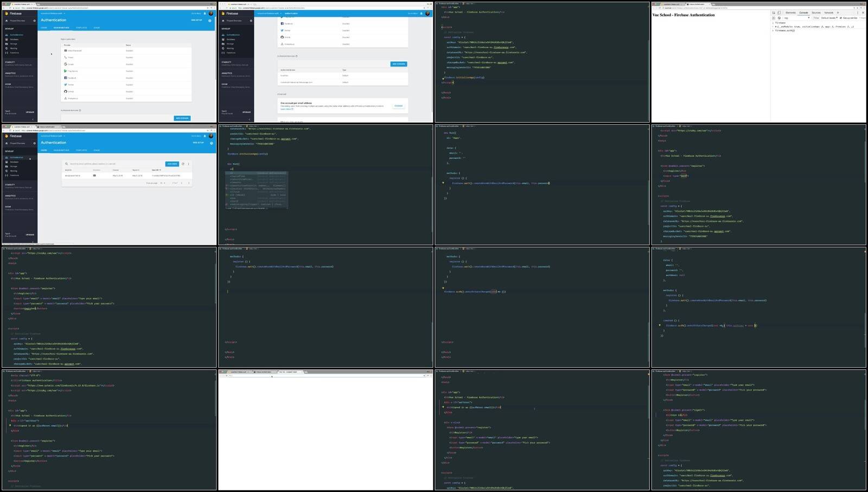Click the help icon beside WEB SETUP in providers frame
Screen dimensions: 868x492
click(210, 21)
